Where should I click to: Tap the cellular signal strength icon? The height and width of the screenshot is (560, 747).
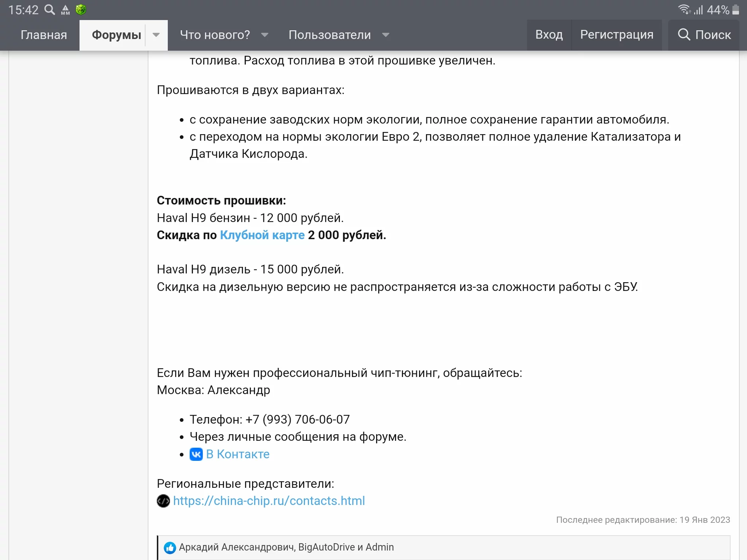(698, 9)
